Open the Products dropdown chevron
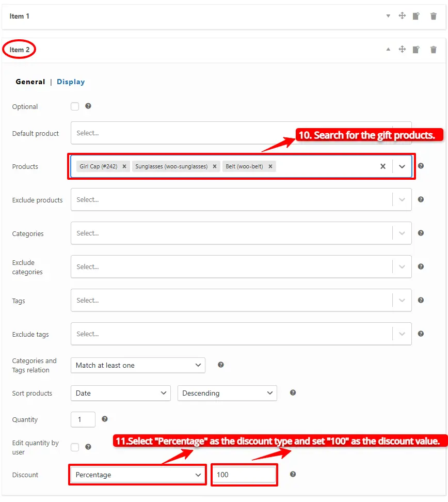 point(402,166)
